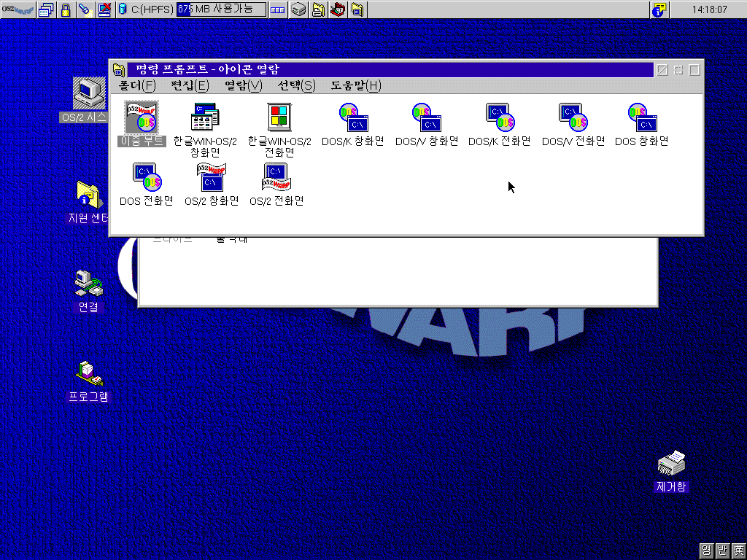
Task: Open the 편집(E) menu
Action: coord(190,86)
